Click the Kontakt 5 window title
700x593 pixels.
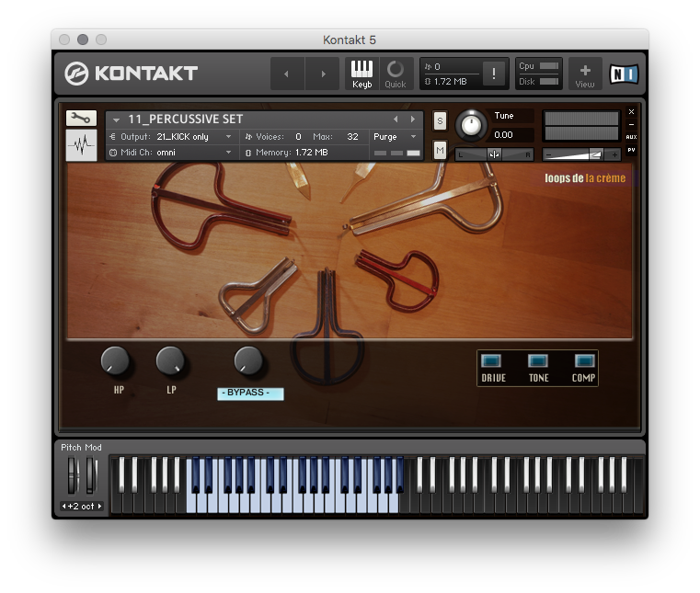(x=350, y=40)
